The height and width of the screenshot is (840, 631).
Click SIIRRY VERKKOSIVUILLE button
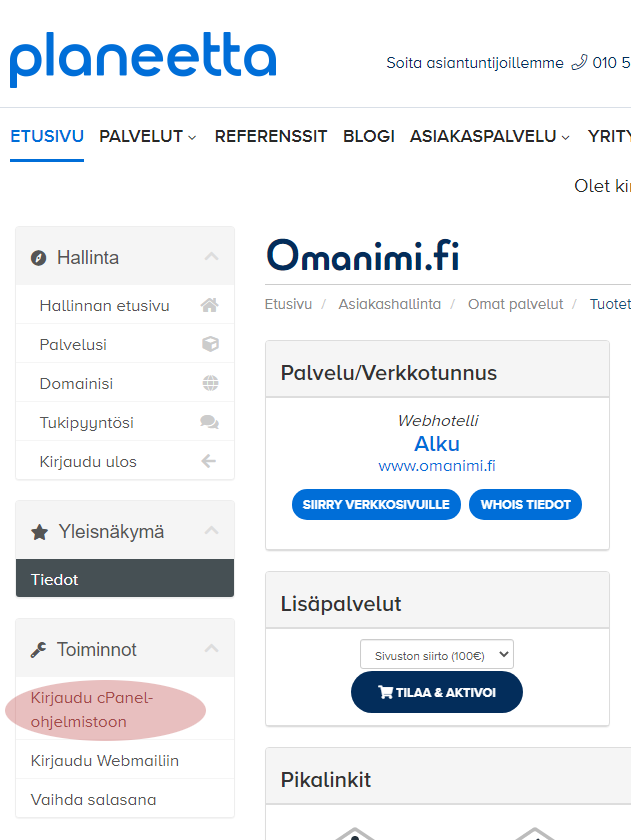(x=376, y=504)
